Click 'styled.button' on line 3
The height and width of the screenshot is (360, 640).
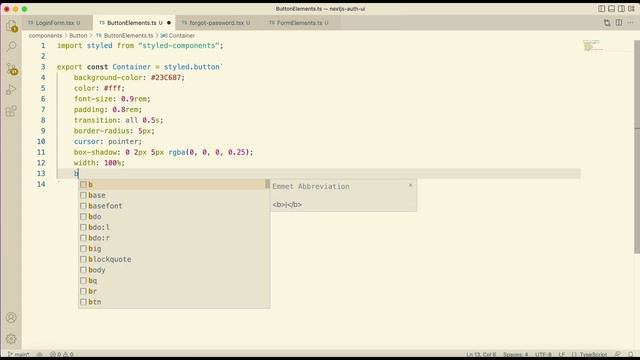point(191,67)
